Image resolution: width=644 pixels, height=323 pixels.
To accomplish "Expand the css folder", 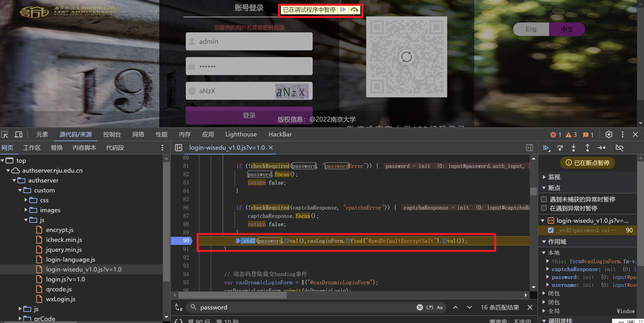I will pyautogui.click(x=26, y=200).
